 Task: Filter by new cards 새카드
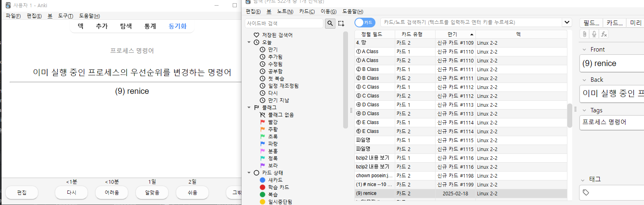click(271, 180)
